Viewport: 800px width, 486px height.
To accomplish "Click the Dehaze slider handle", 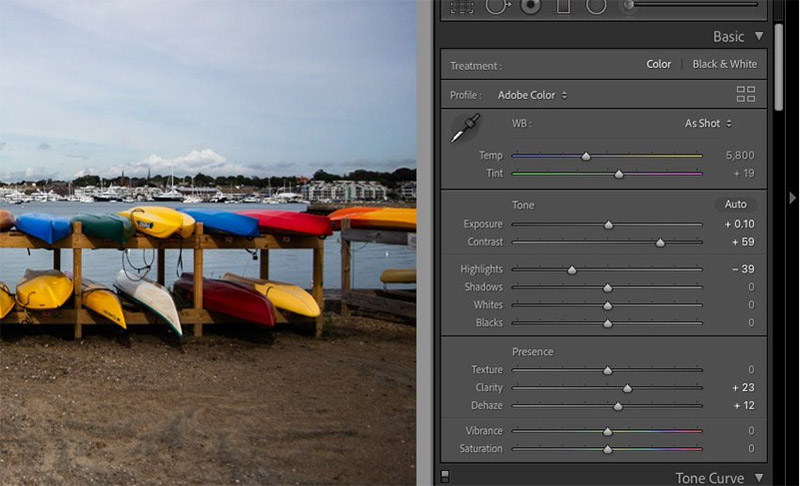I will pyautogui.click(x=618, y=406).
